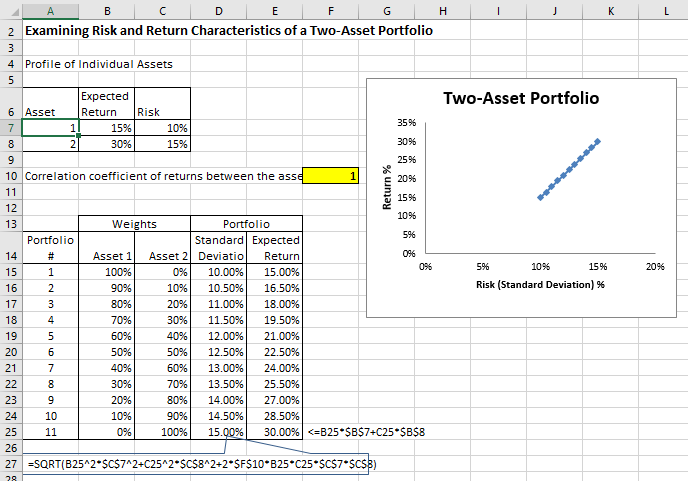The height and width of the screenshot is (481, 688).
Task: Click the 20% label on horizontal axis
Action: [x=655, y=266]
